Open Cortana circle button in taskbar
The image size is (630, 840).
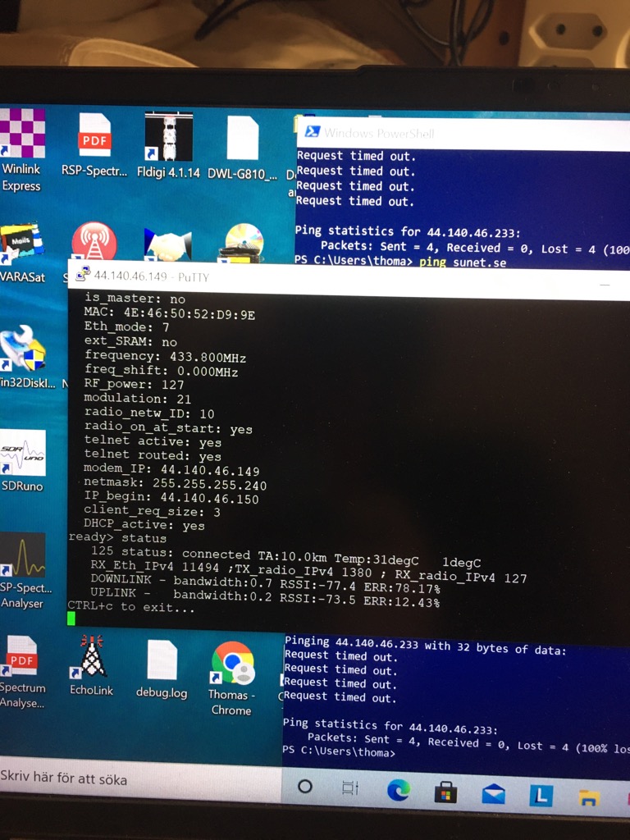[305, 787]
